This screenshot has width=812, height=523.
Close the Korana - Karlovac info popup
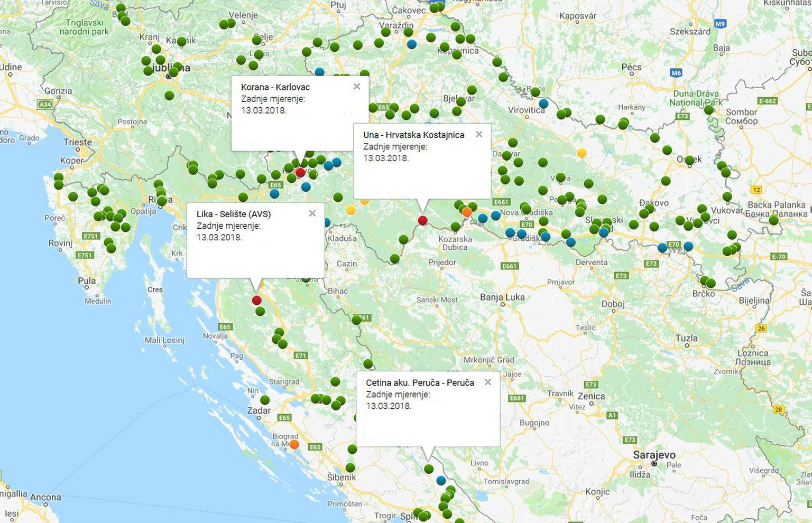tap(357, 87)
